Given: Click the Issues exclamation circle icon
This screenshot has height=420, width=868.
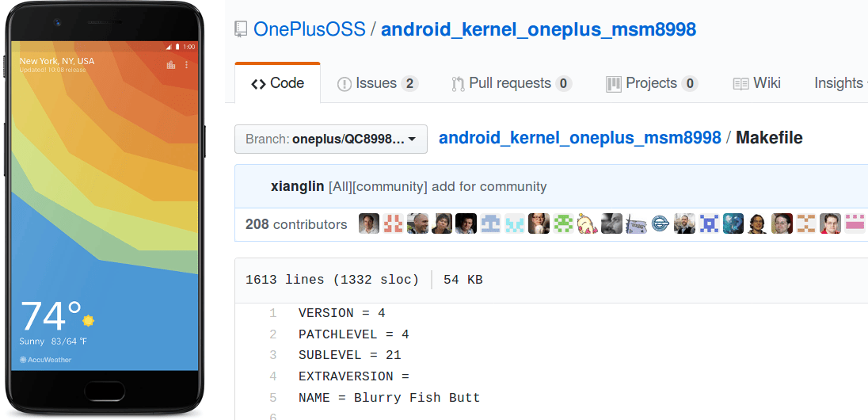Looking at the screenshot, I should pos(345,84).
